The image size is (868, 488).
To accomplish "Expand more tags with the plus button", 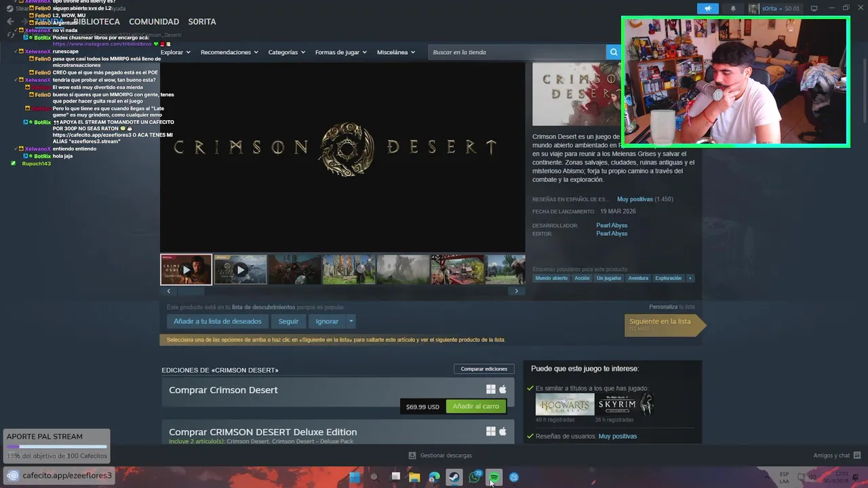I will 690,278.
